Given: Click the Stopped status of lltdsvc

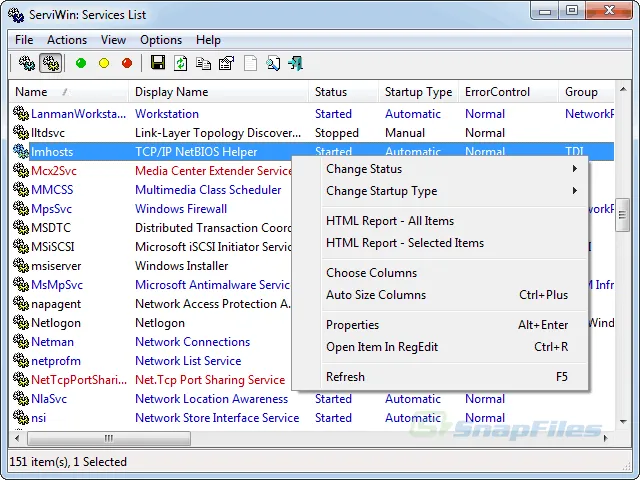Looking at the screenshot, I should tap(337, 133).
